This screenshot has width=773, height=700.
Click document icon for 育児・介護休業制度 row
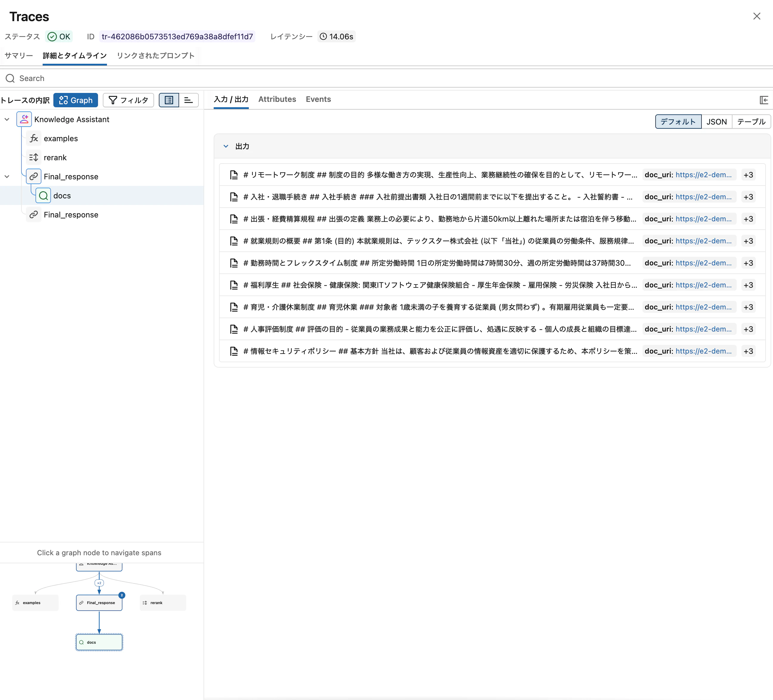[x=234, y=307]
